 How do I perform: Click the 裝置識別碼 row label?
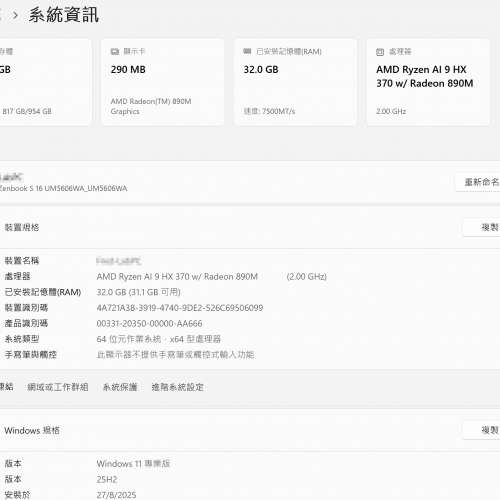click(26, 308)
